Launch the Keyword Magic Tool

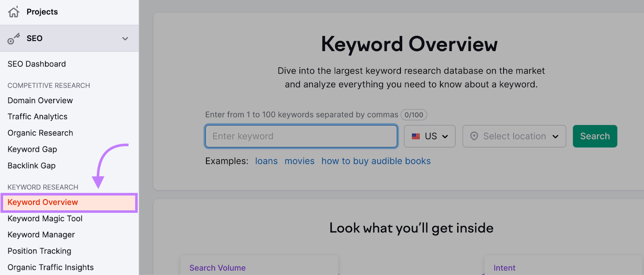pyautogui.click(x=45, y=219)
